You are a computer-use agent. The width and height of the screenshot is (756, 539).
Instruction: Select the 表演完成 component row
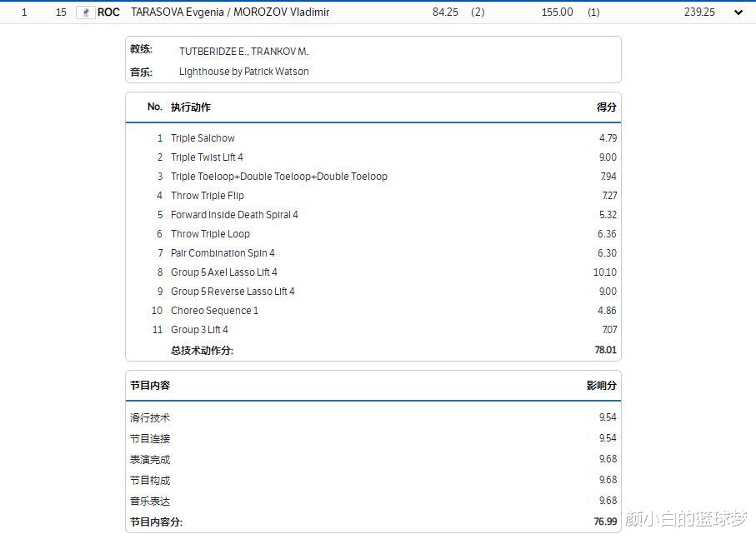click(373, 459)
